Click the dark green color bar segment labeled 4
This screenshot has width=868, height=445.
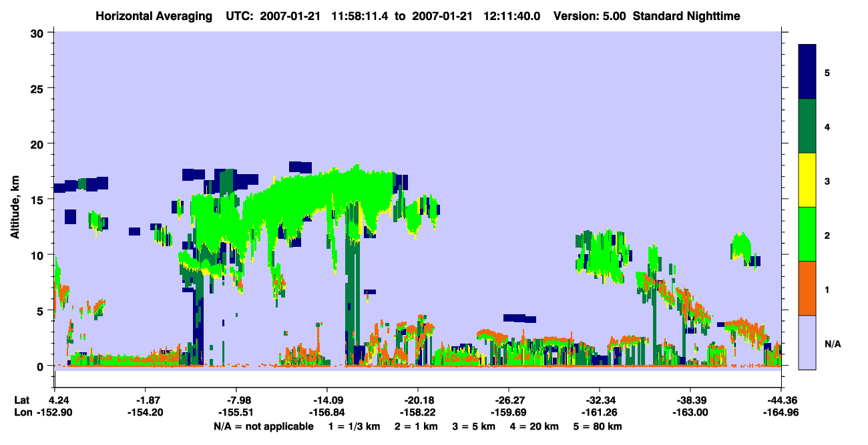(x=807, y=126)
